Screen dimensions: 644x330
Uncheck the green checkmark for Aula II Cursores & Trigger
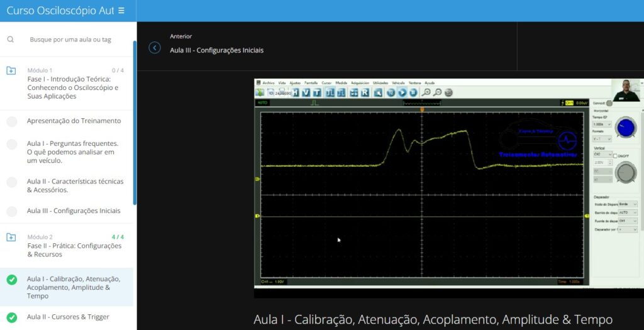point(11,317)
